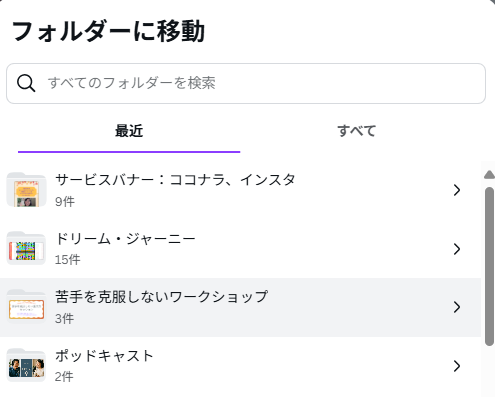Click the search magnifier icon

(x=26, y=83)
